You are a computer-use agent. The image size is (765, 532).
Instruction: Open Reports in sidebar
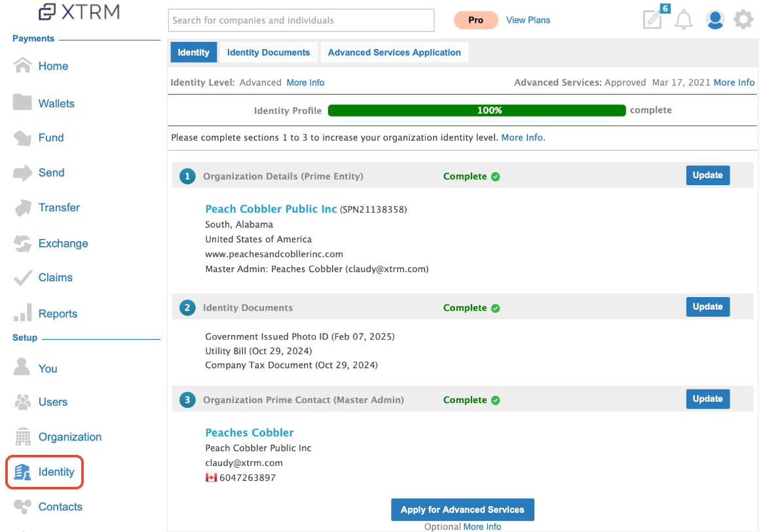[58, 313]
